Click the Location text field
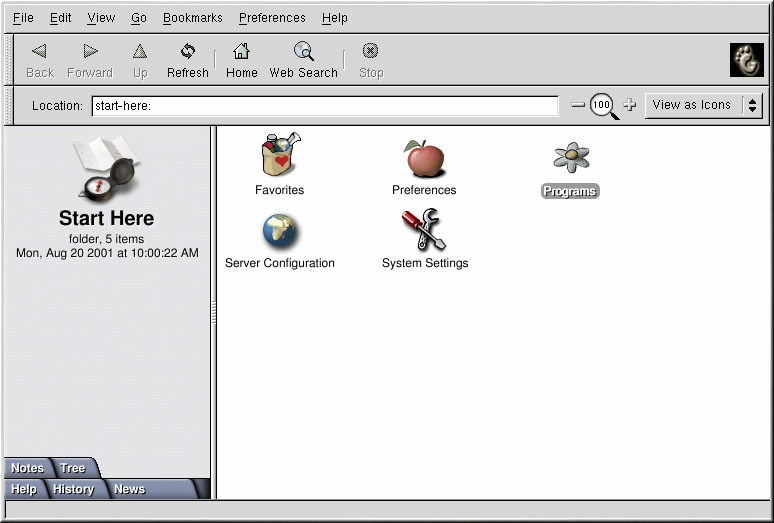774x523 pixels. pyautogui.click(x=324, y=105)
